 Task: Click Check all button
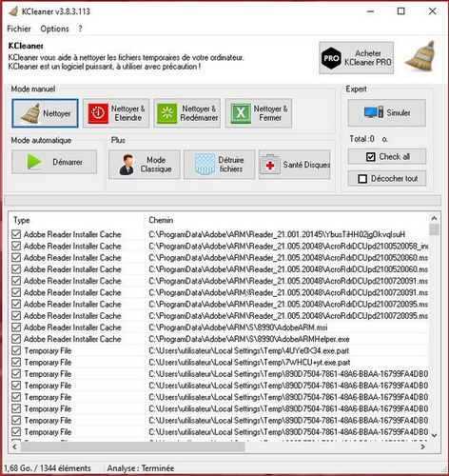pos(387,157)
